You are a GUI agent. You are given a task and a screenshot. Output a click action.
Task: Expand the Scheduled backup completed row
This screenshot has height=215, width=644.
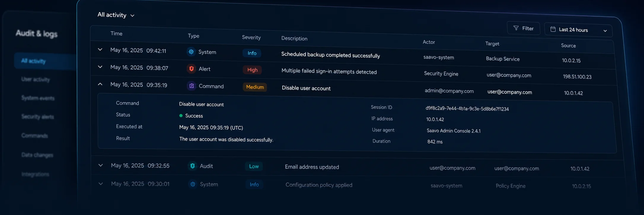[x=100, y=50]
